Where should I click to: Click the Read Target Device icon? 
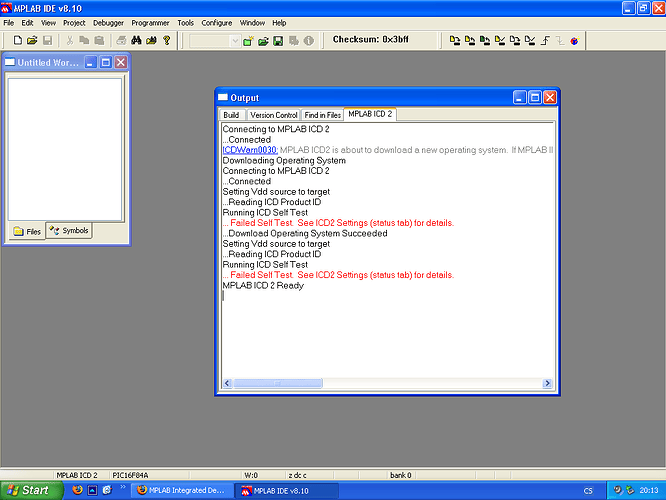click(x=470, y=41)
